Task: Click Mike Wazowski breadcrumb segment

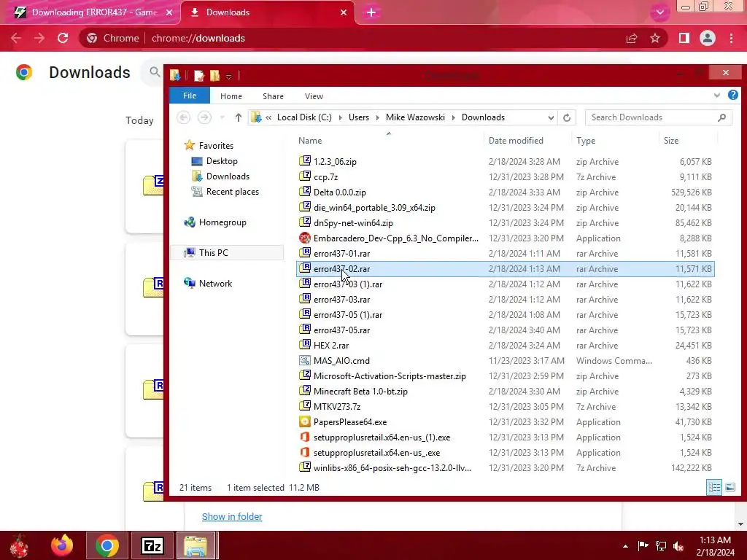Action: (415, 117)
